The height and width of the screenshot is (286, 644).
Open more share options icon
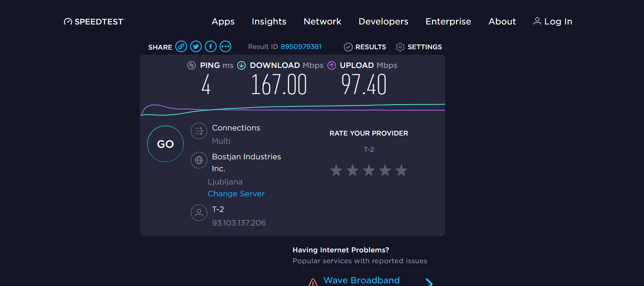point(225,46)
